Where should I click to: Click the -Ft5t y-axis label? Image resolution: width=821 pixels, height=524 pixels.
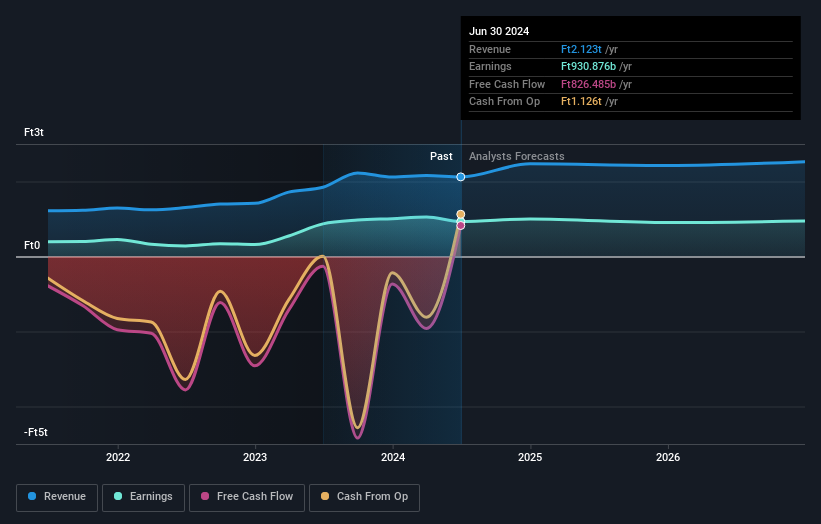(x=36, y=432)
